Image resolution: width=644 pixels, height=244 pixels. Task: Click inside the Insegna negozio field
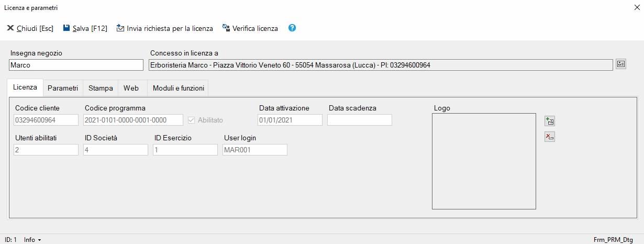76,65
